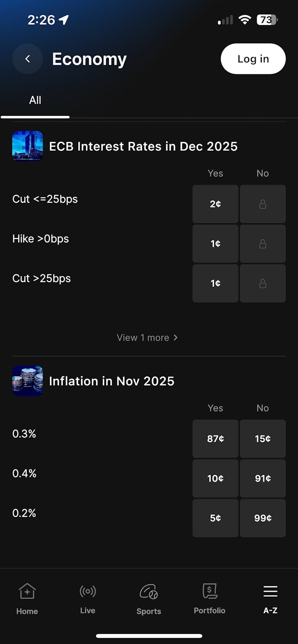The image size is (298, 644).
Task: Tap the back arrow icon
Action: tap(27, 59)
